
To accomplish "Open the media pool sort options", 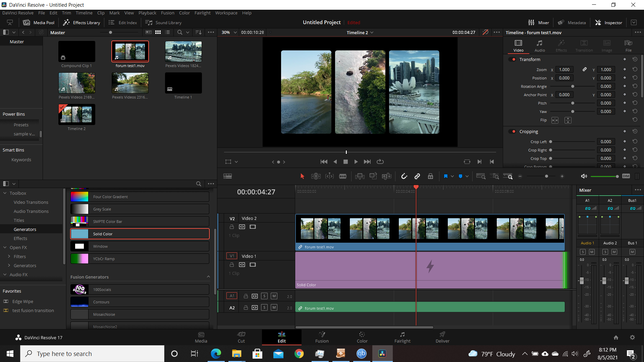I will pos(199,33).
